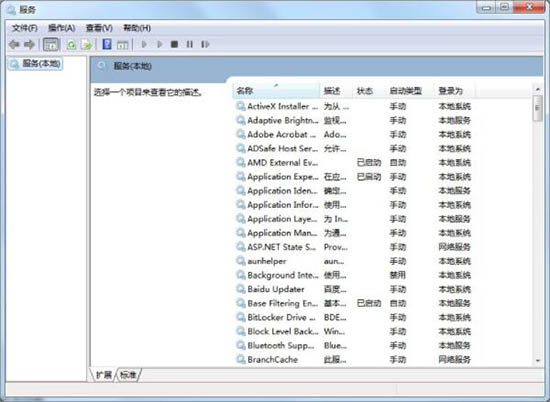Click the Stop Service square icon
The width and height of the screenshot is (550, 402).
click(x=174, y=44)
